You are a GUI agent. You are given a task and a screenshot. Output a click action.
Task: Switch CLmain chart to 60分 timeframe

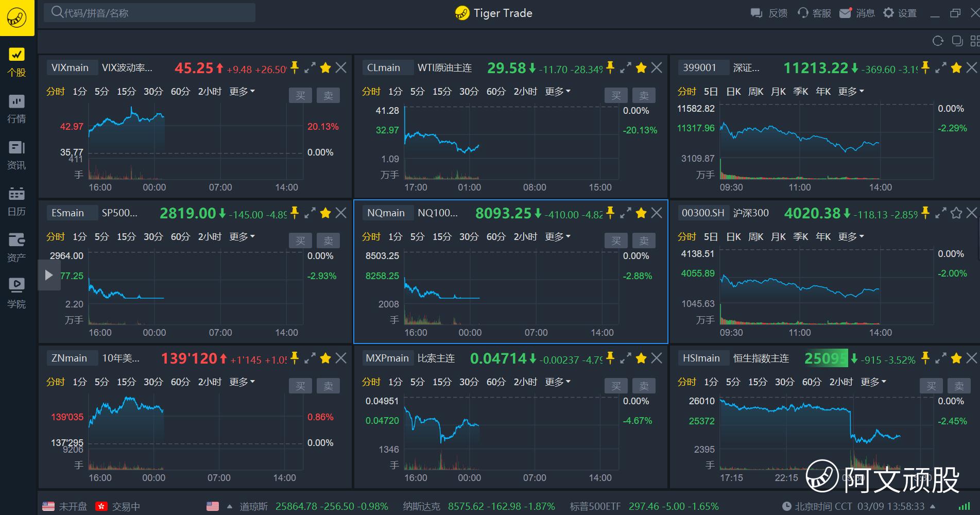click(x=496, y=92)
